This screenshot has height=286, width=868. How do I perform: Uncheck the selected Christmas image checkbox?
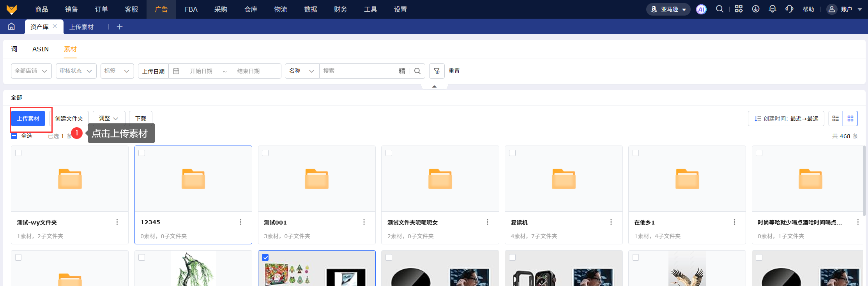pos(265,258)
